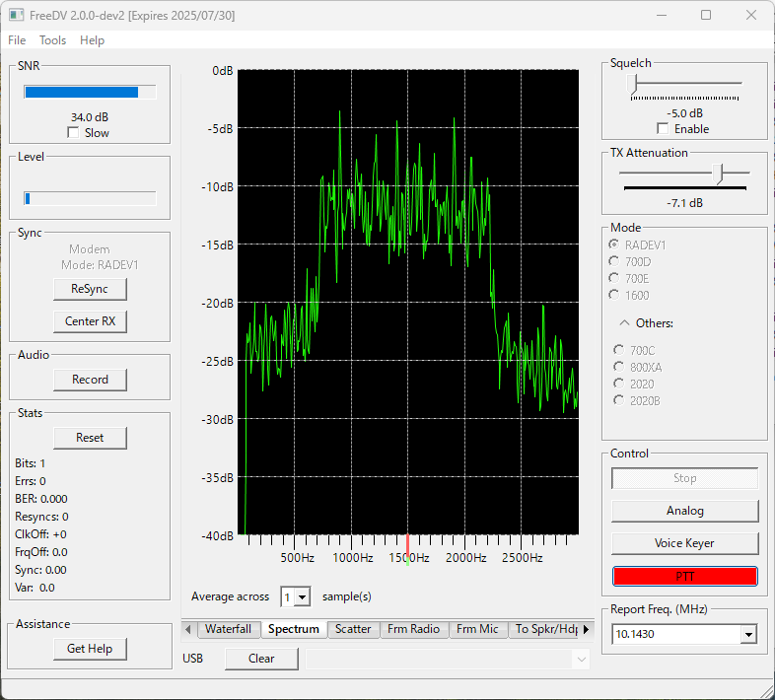The image size is (775, 700).
Task: Click the Center RX button
Action: point(90,321)
